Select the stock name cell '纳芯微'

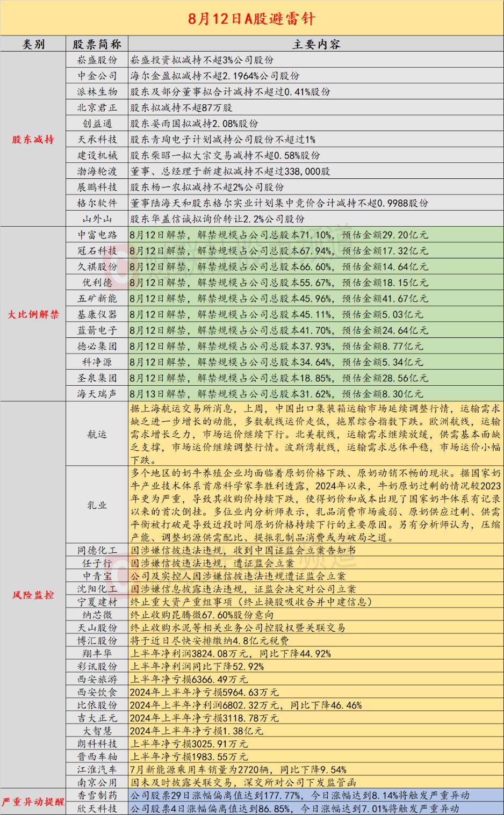pos(97,615)
